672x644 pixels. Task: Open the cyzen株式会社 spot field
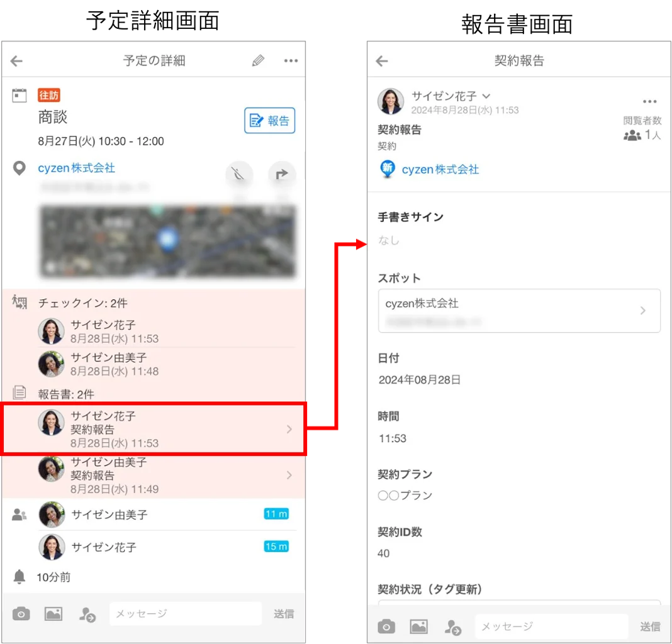(x=519, y=311)
